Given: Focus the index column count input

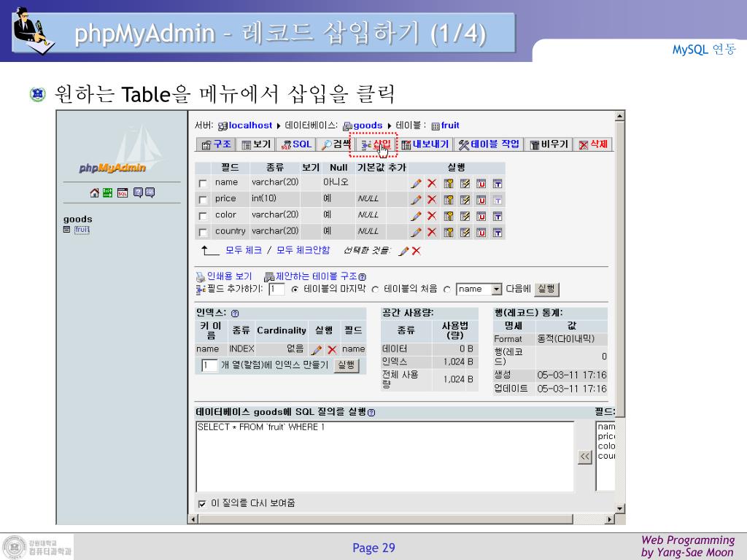Looking at the screenshot, I should coord(209,365).
